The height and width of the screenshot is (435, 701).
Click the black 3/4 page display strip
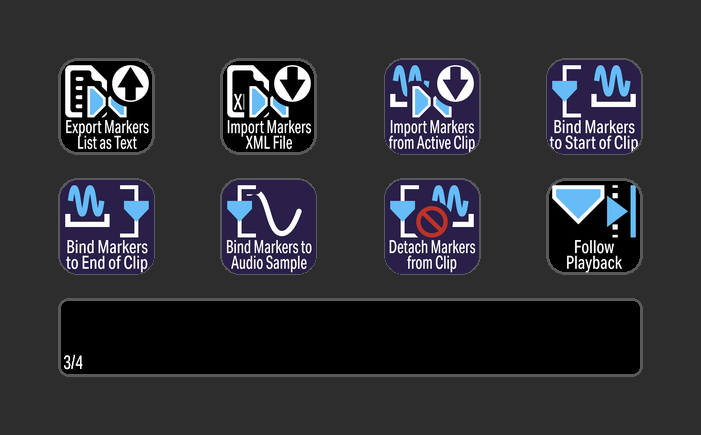350,338
